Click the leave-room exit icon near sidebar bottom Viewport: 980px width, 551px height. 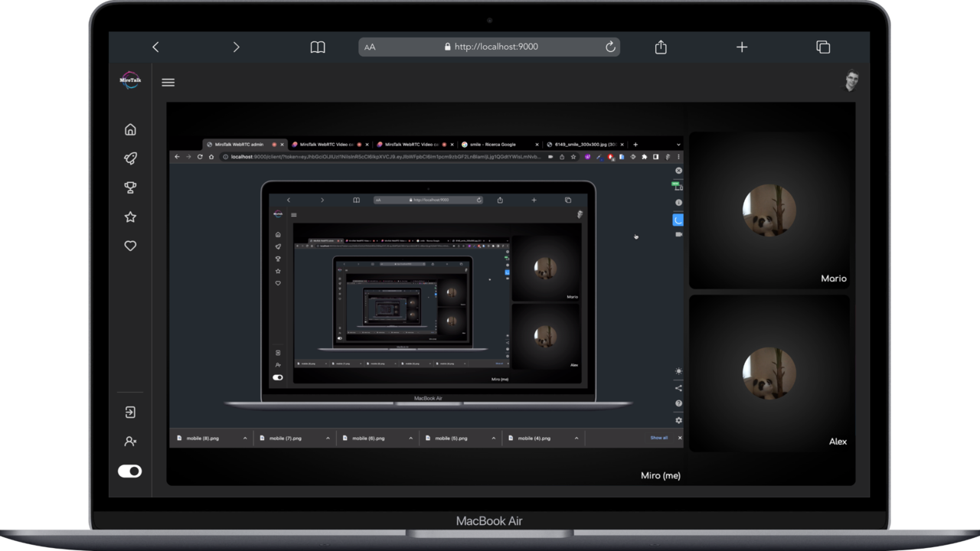pyautogui.click(x=130, y=412)
